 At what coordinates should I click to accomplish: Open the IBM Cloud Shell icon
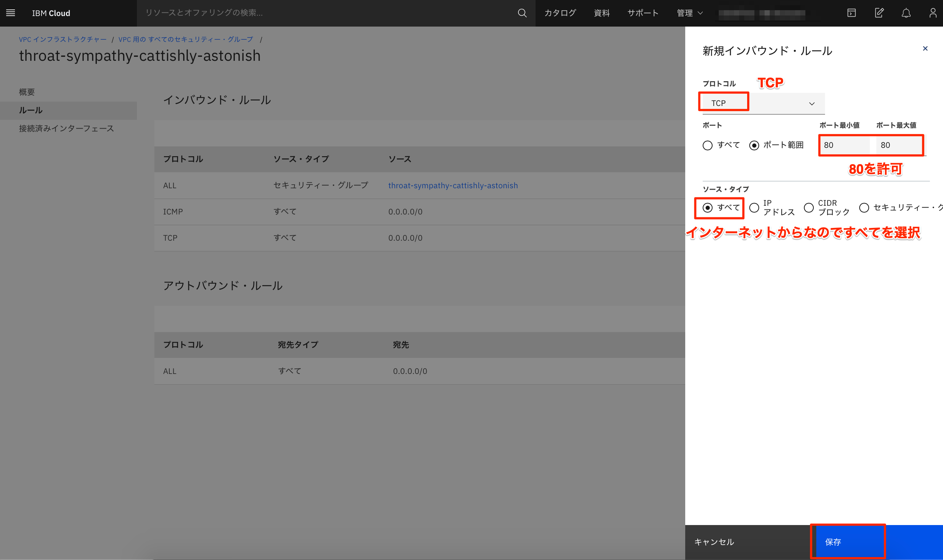point(851,13)
